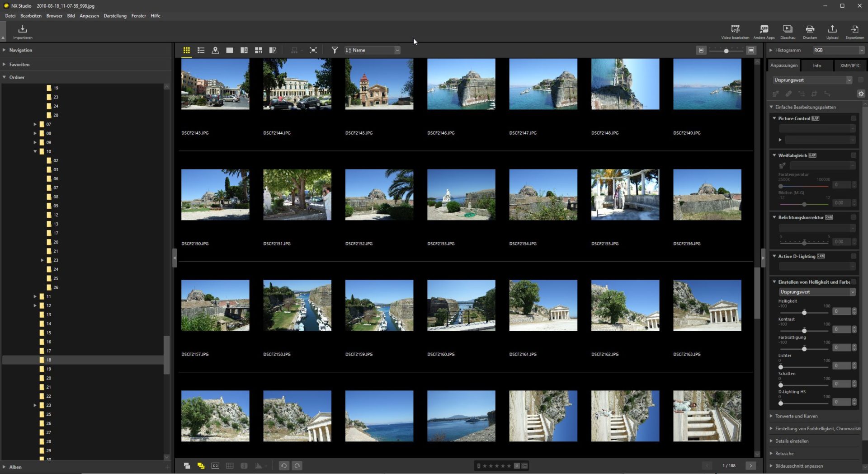Open the map view with the pin icon
The height and width of the screenshot is (474, 868).
(215, 50)
